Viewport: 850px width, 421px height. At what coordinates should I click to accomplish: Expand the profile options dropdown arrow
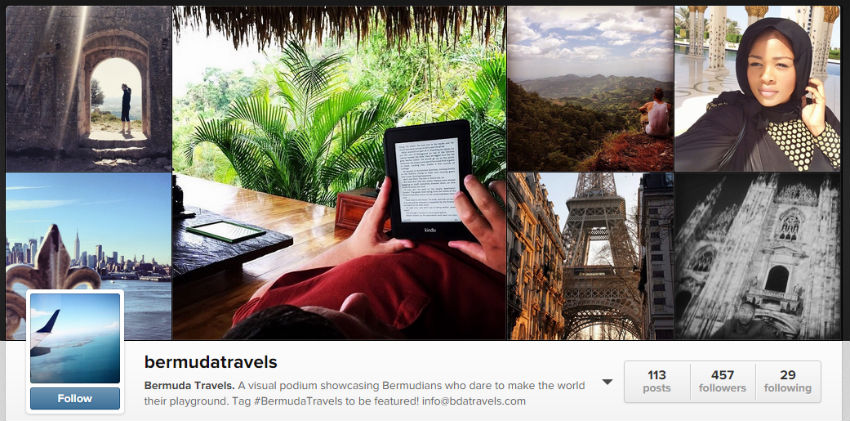point(607,382)
